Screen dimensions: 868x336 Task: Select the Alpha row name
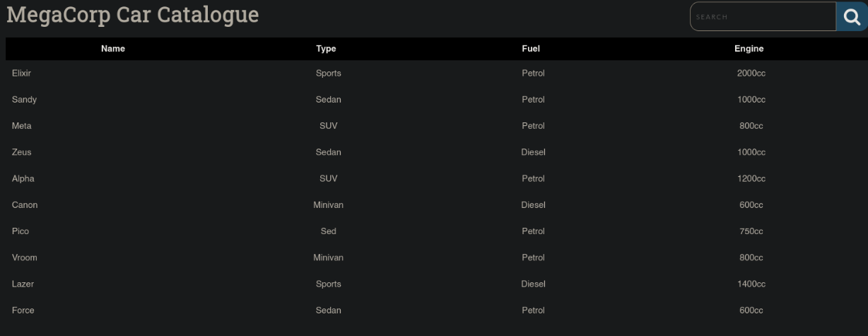23,179
